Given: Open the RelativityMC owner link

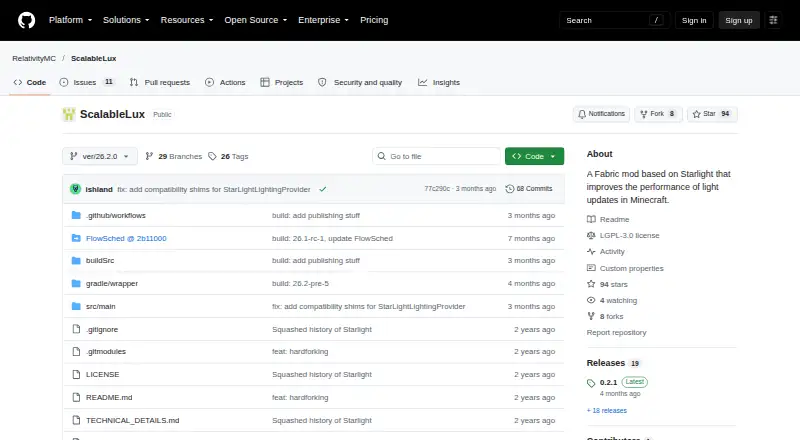Looking at the screenshot, I should click(34, 59).
